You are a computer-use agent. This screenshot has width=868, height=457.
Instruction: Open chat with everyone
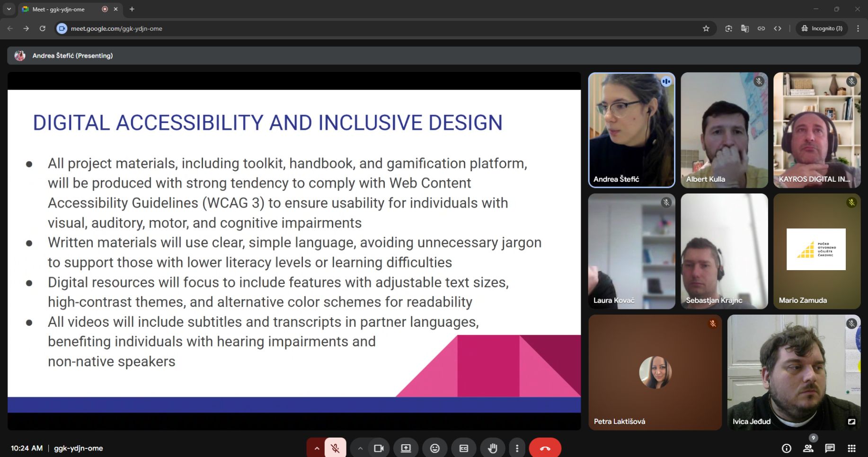point(830,448)
